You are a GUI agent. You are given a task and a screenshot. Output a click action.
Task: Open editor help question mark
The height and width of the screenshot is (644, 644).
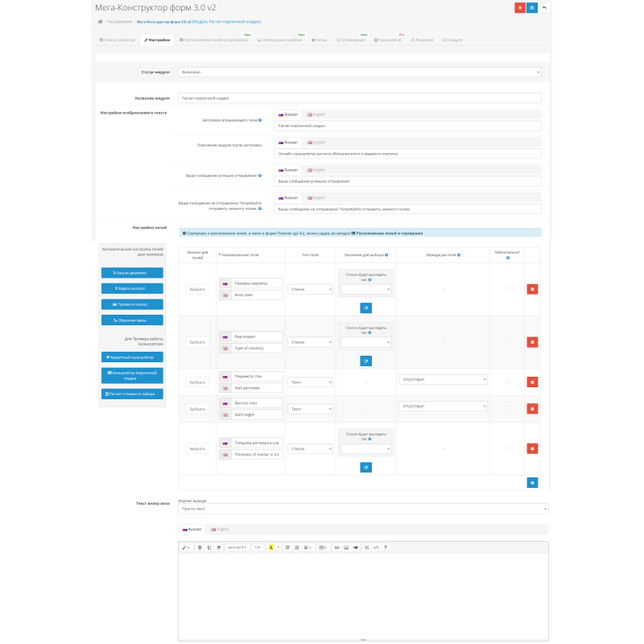tap(386, 547)
